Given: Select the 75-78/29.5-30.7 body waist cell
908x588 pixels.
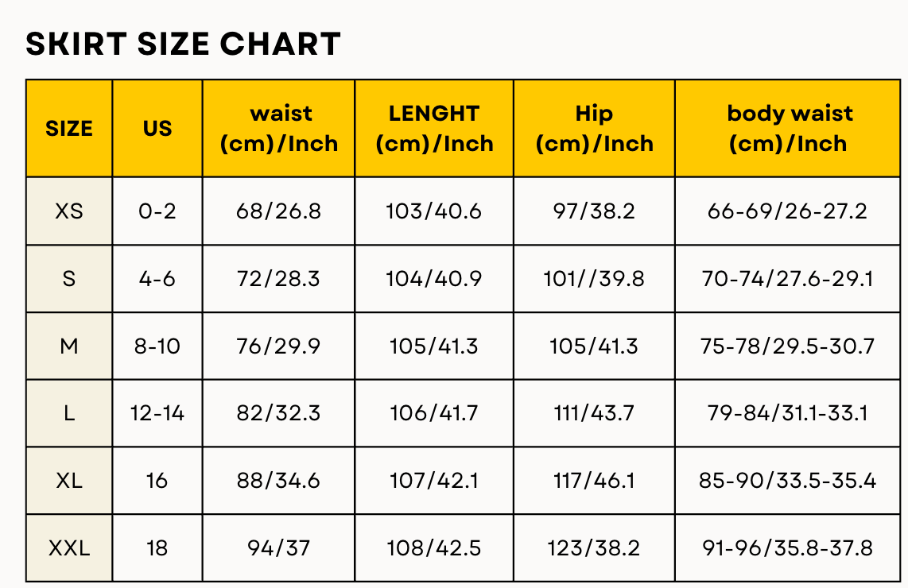Looking at the screenshot, I should pyautogui.click(x=790, y=346).
